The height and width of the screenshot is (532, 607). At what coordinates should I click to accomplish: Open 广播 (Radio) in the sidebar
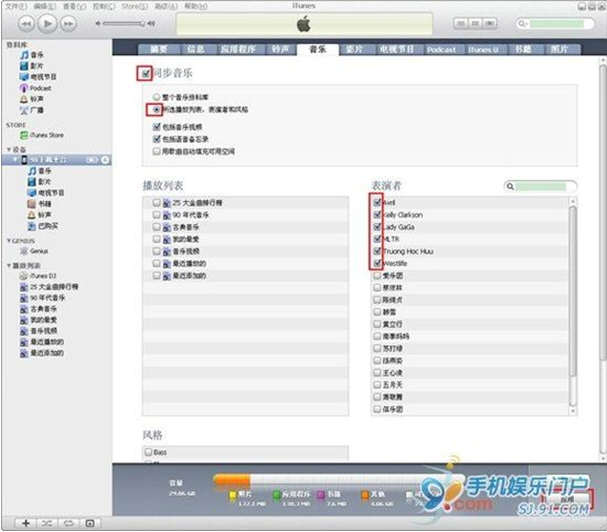[32, 110]
